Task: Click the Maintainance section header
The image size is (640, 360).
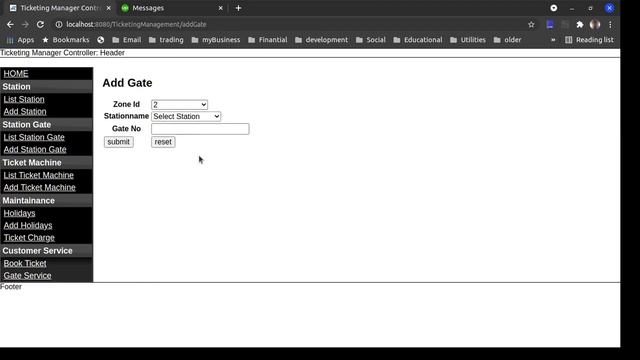Action: [x=47, y=200]
